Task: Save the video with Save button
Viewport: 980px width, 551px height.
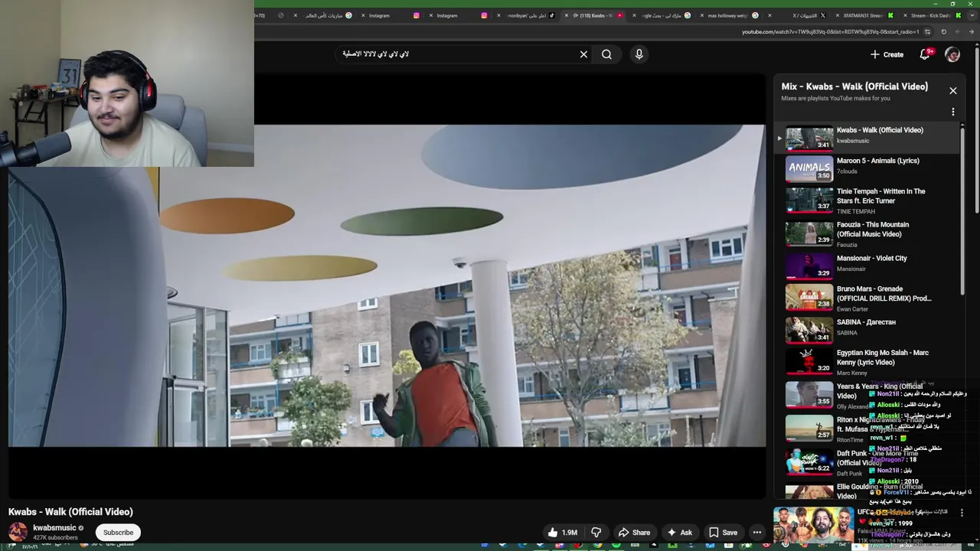Action: coord(723,533)
